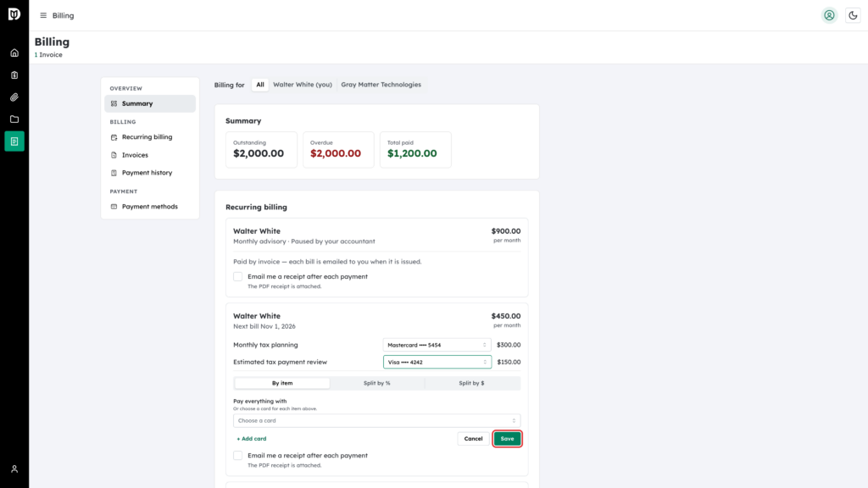868x488 pixels.
Task: Click the Total paid $1,200.00 card
Action: pos(415,149)
